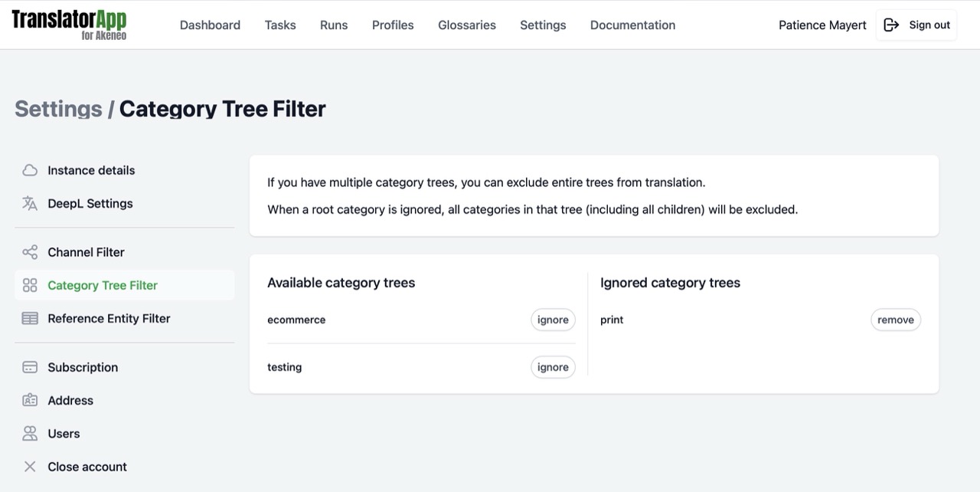980x492 pixels.
Task: Click the logout arrow icon in Sign out
Action: point(890,24)
